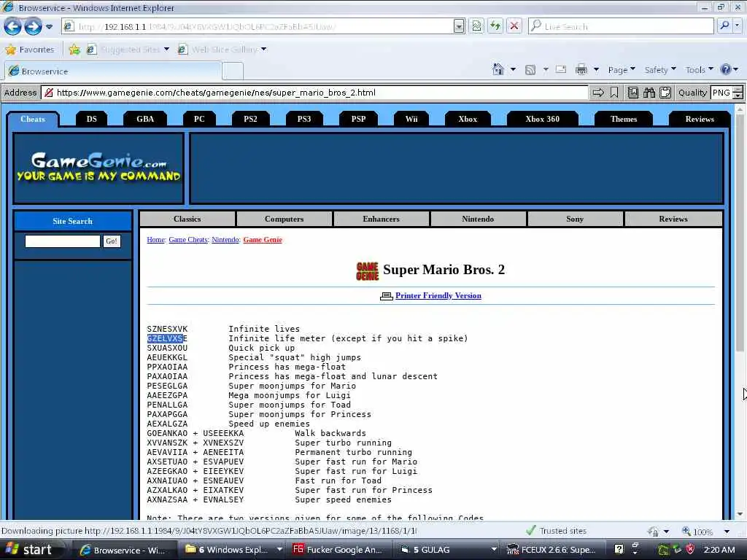Click the Add to Favorites Bar icon
This screenshot has width=747, height=560.
(74, 49)
